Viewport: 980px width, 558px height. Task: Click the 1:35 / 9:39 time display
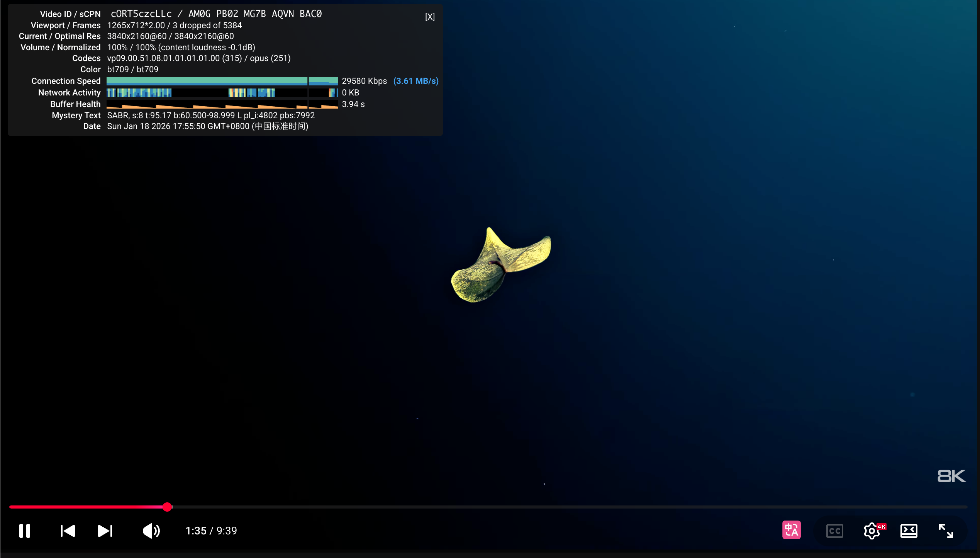(x=211, y=531)
